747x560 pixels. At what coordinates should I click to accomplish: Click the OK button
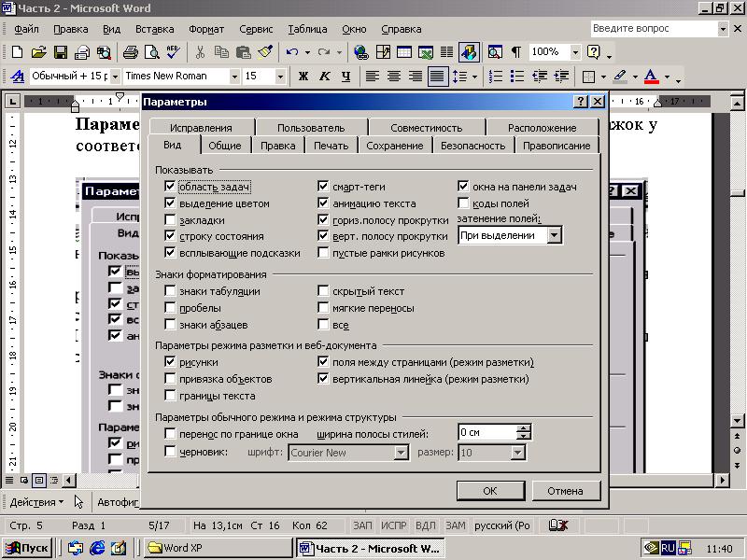490,491
